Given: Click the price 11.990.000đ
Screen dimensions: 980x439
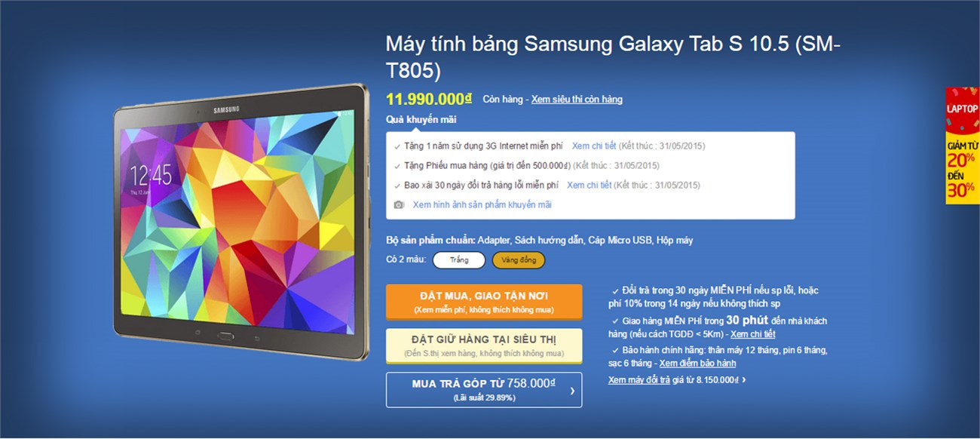Looking at the screenshot, I should click(429, 99).
